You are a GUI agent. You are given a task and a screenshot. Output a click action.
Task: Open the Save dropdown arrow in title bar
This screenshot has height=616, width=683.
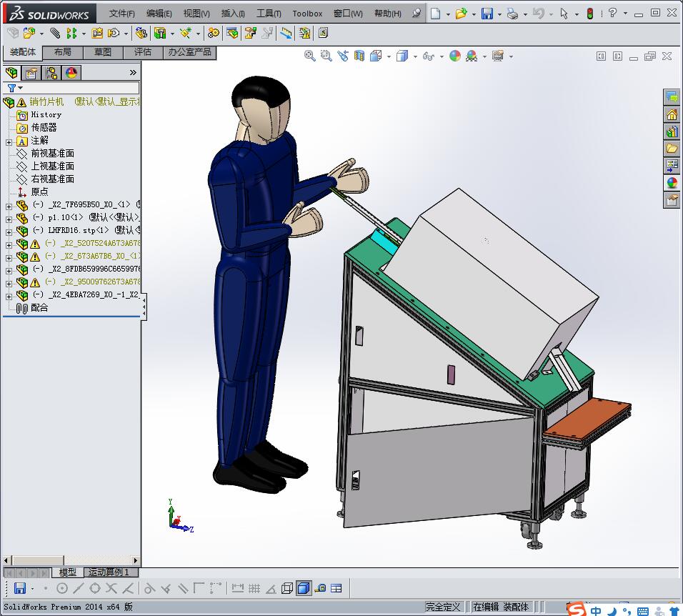pos(499,14)
